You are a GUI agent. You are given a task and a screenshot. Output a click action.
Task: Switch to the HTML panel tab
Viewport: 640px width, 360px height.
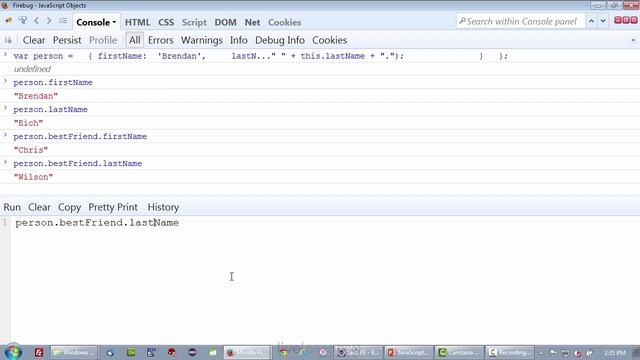coord(137,22)
